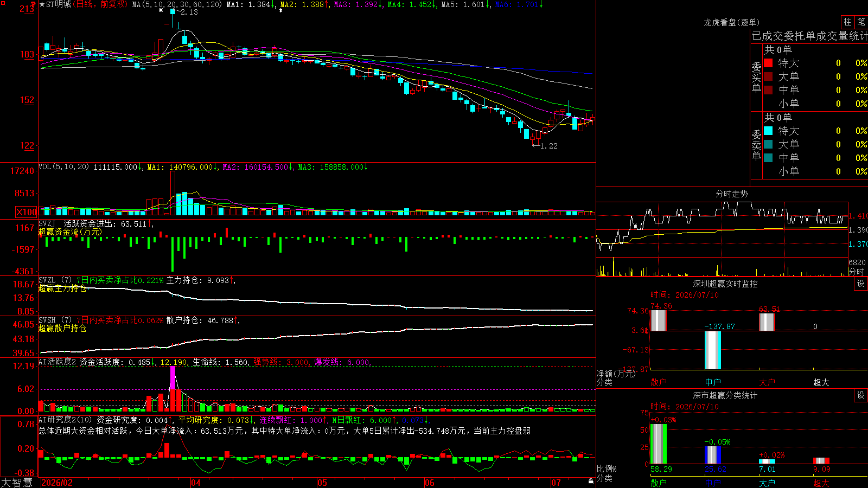Switch to 笔 tick view
Image resolution: width=868 pixels, height=488 pixels.
tap(861, 22)
